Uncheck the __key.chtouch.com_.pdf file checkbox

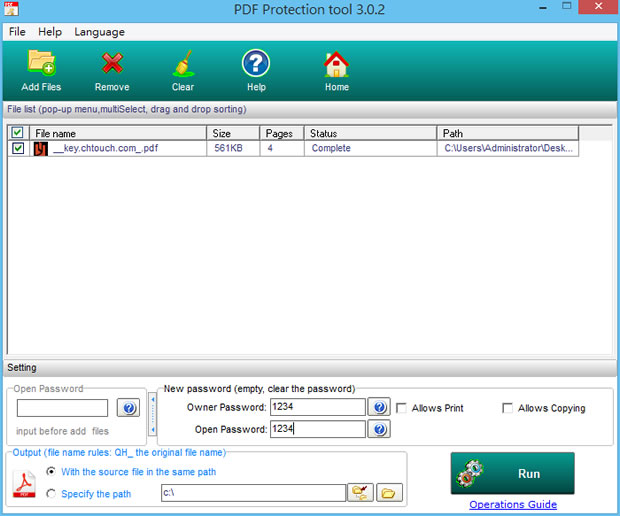[18, 148]
